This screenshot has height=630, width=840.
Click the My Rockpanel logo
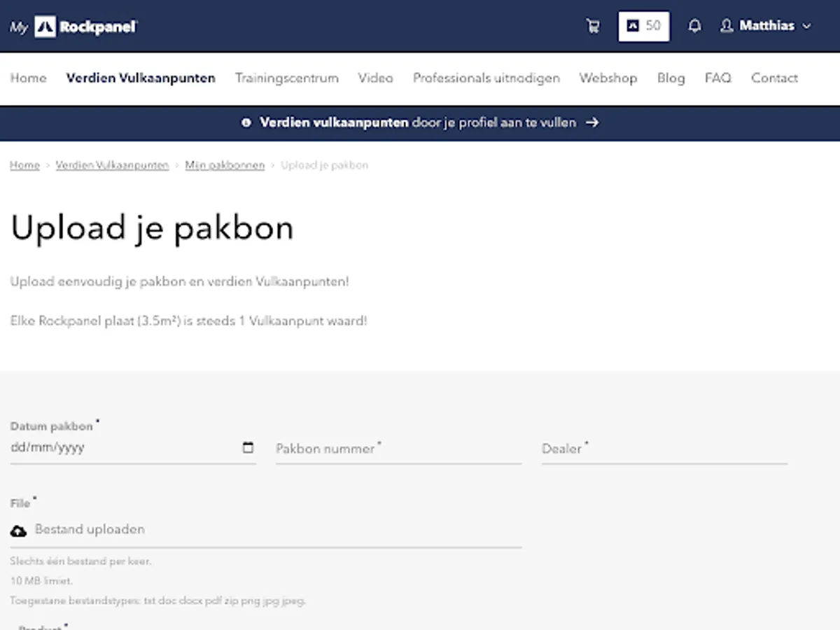73,27
